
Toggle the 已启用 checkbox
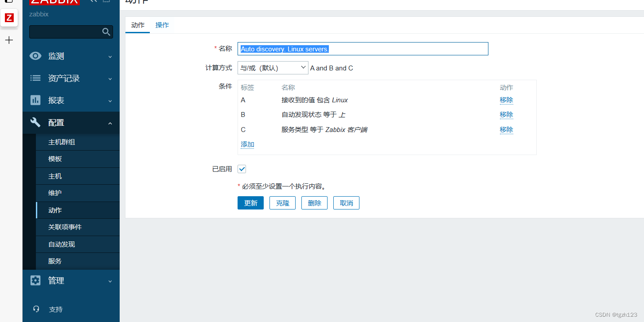tap(242, 169)
